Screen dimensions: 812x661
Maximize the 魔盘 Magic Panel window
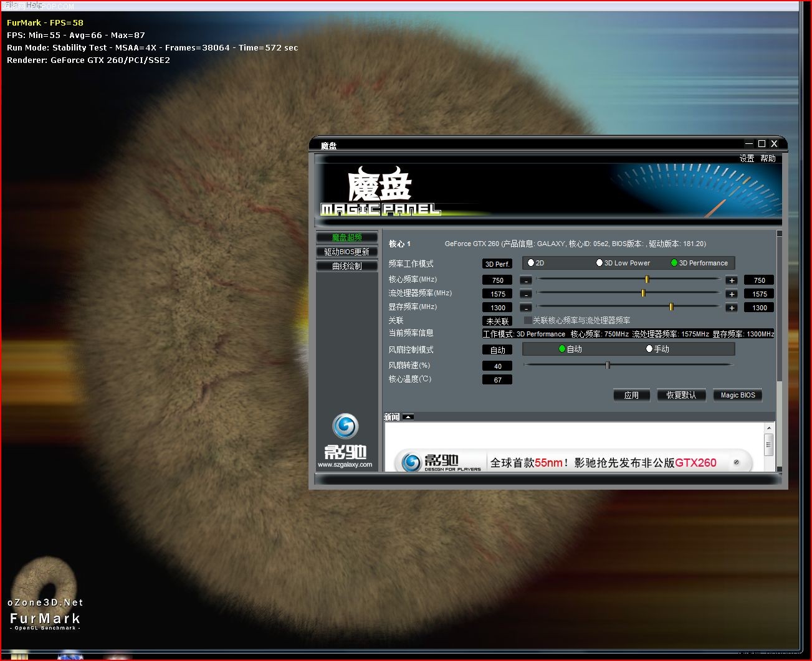[x=762, y=144]
